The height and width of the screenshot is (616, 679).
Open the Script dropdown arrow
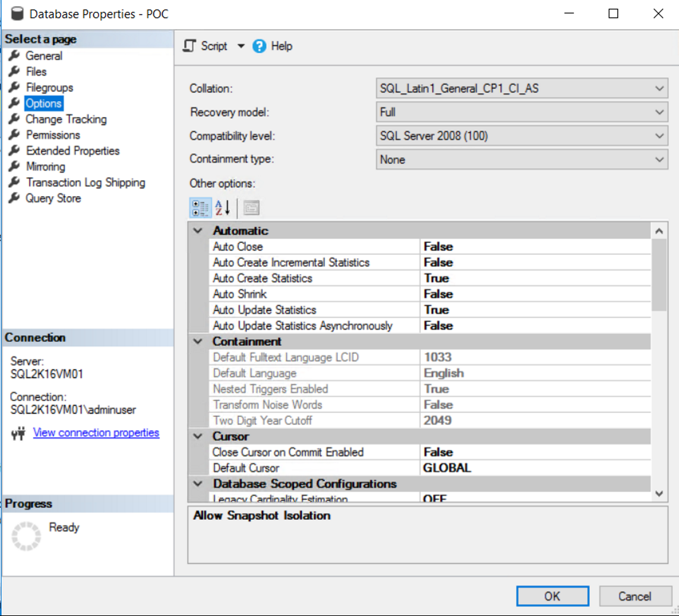pyautogui.click(x=241, y=46)
